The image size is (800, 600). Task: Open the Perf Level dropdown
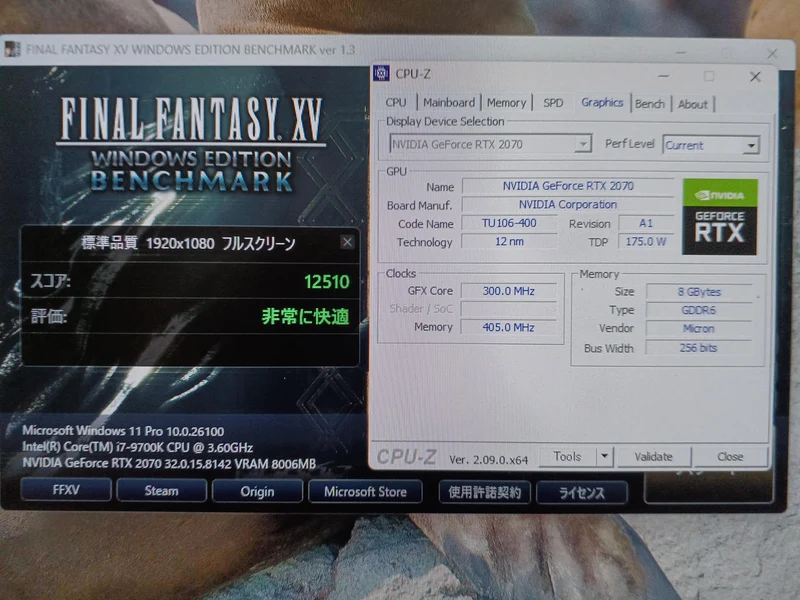coord(711,145)
